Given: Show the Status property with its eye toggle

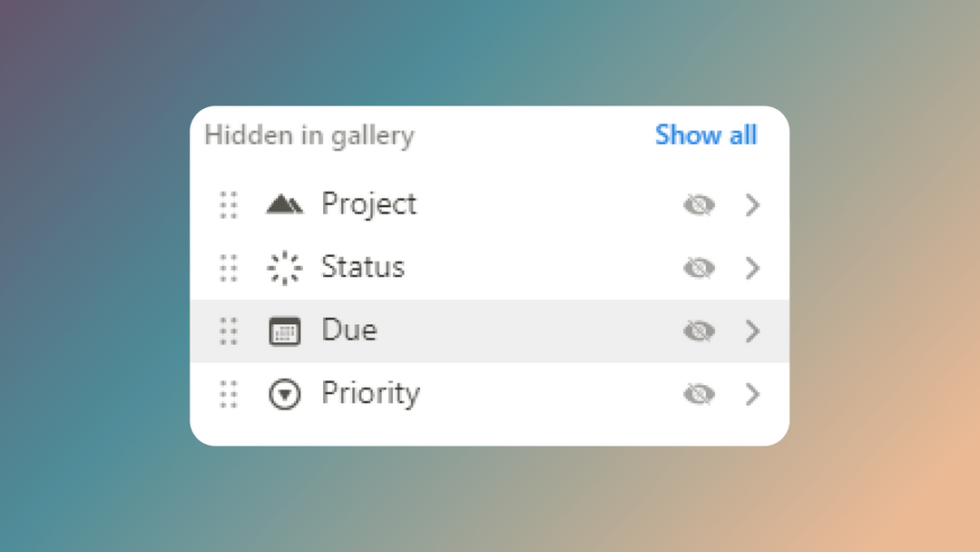Looking at the screenshot, I should pyautogui.click(x=698, y=268).
